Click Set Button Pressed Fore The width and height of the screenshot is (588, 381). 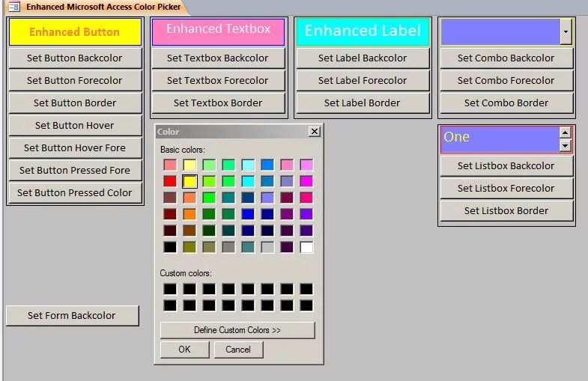[75, 171]
